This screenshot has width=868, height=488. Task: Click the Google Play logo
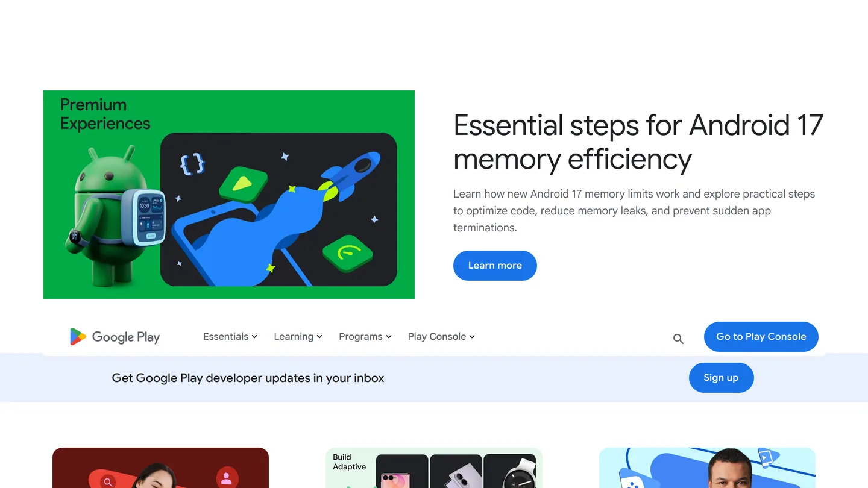click(115, 337)
